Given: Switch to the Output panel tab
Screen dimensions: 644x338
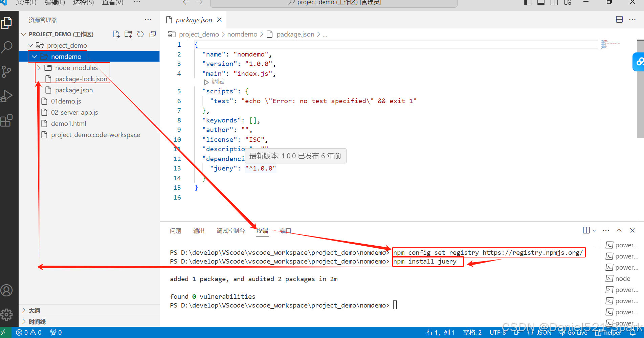Looking at the screenshot, I should pyautogui.click(x=199, y=231).
